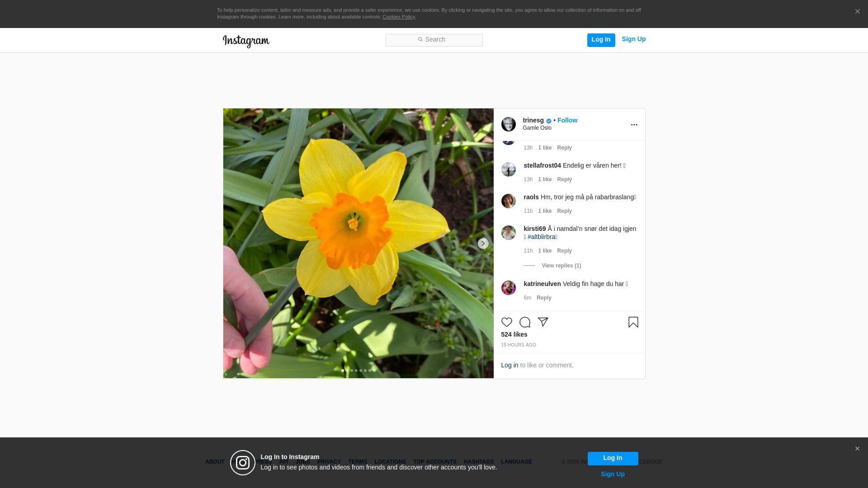Open LOCATIONS footer link
868x488 pixels.
point(390,462)
